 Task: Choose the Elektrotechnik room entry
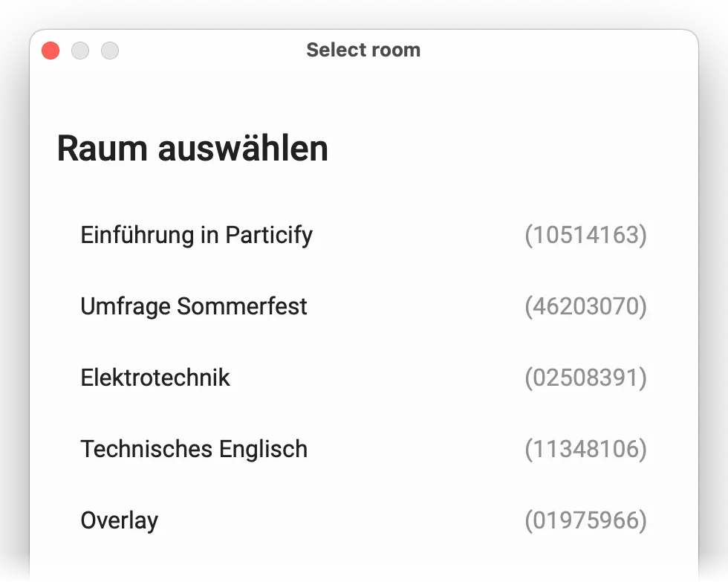[x=155, y=378]
